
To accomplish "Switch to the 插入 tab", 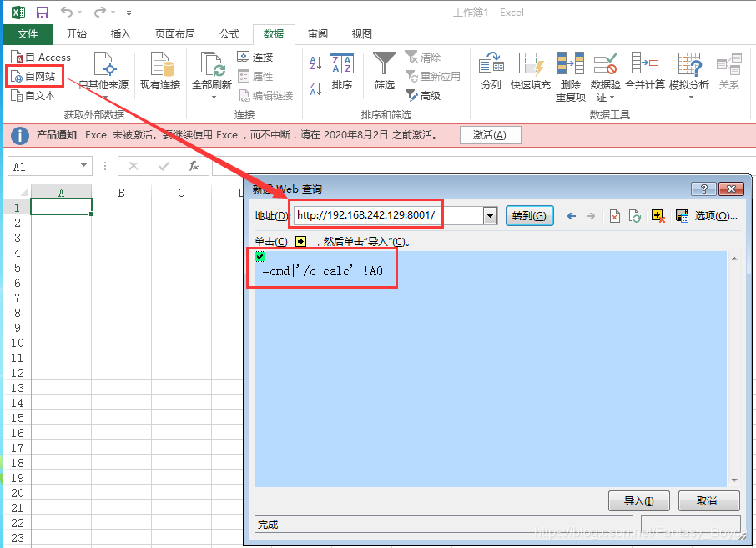I will coord(120,33).
